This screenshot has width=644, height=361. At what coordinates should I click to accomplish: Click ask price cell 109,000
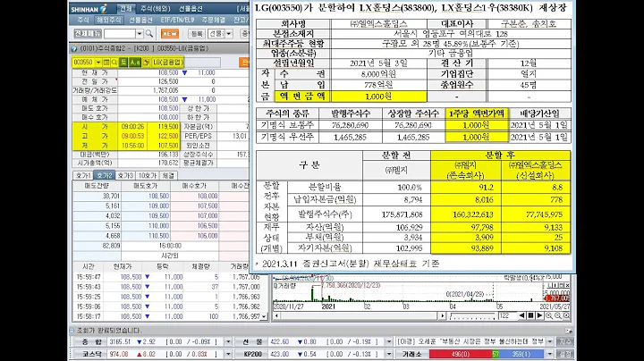(x=146, y=206)
